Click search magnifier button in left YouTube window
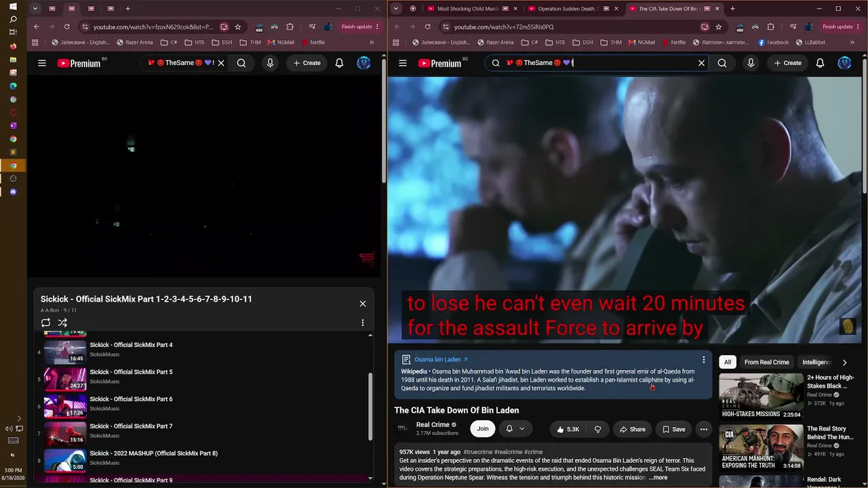The image size is (868, 488). pyautogui.click(x=241, y=63)
